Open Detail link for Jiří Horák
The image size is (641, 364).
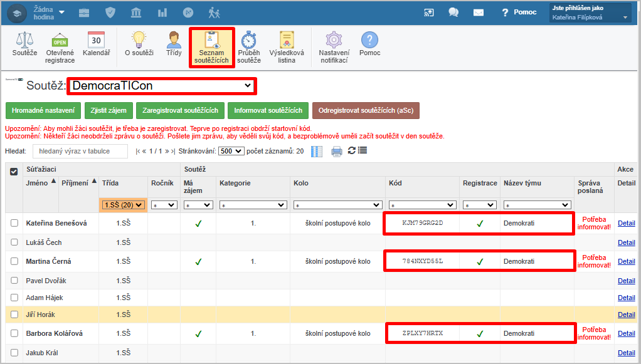[x=627, y=315]
